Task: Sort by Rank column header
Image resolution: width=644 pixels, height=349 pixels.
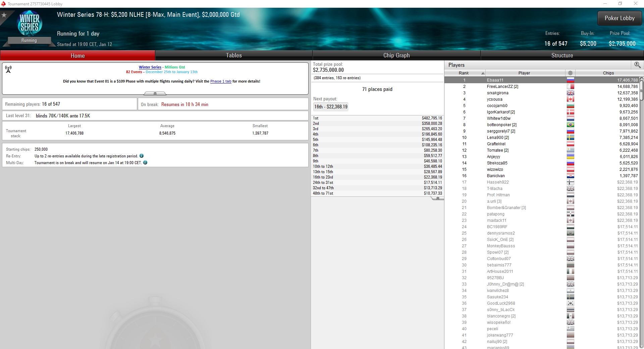Action: pos(465,73)
